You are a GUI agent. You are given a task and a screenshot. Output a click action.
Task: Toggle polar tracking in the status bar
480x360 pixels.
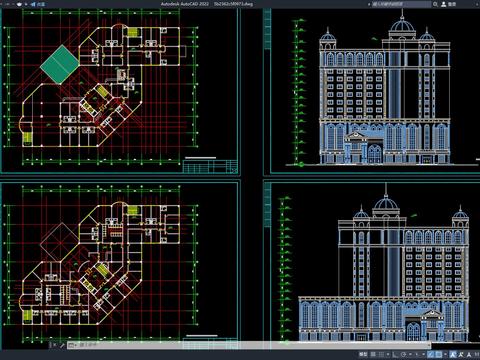(x=403, y=354)
